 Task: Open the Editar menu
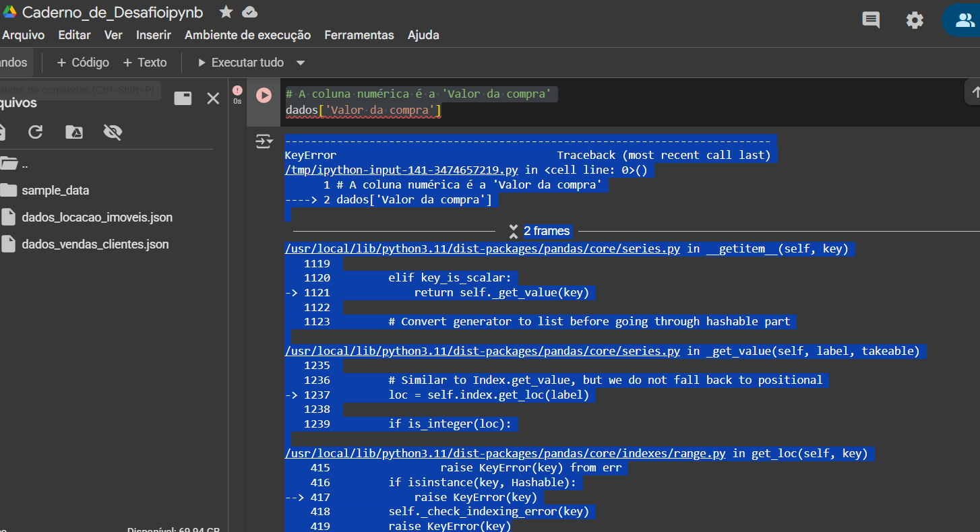click(x=74, y=35)
